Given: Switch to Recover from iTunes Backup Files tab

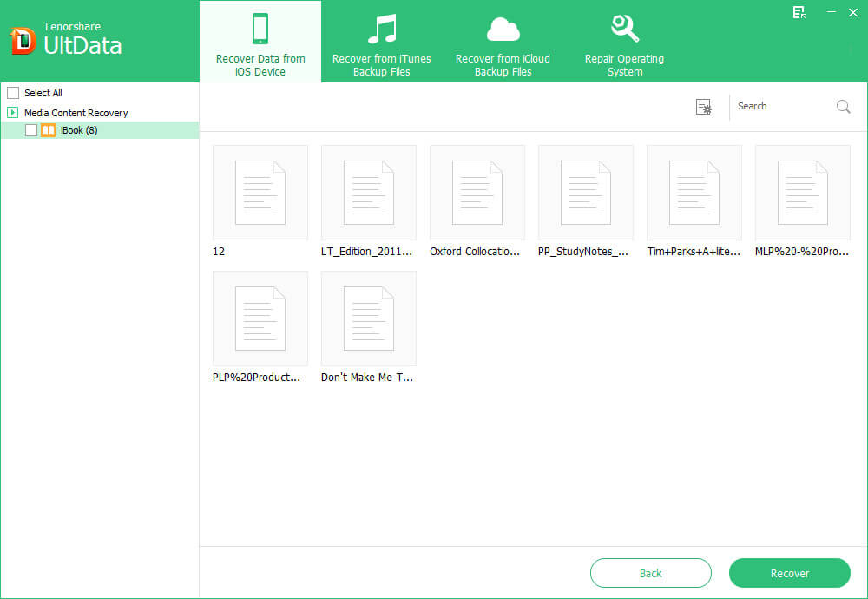Looking at the screenshot, I should (381, 42).
